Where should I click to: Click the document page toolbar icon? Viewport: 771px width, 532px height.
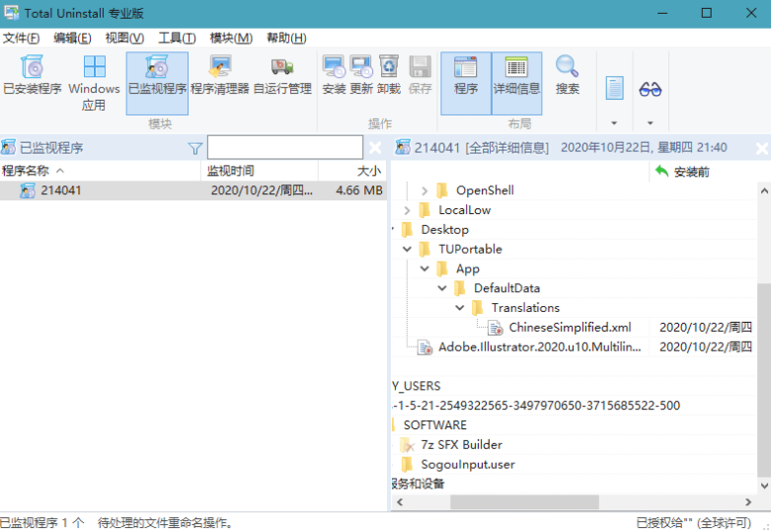pos(615,88)
